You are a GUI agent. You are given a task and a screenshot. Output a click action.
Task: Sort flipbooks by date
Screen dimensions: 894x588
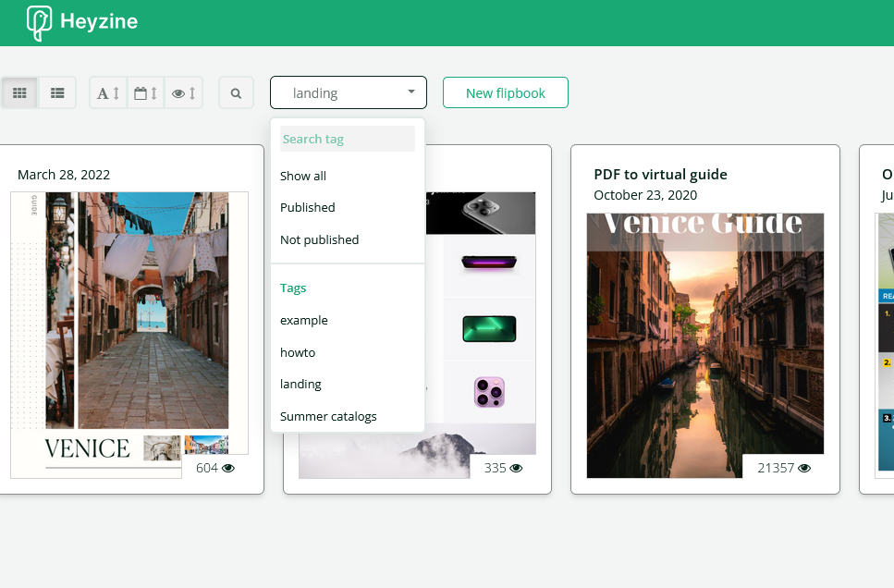146,93
